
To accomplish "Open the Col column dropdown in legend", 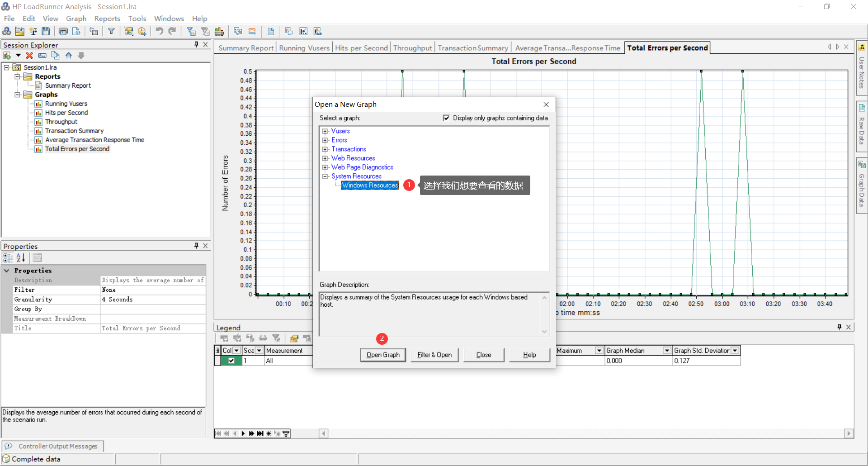I will point(236,351).
